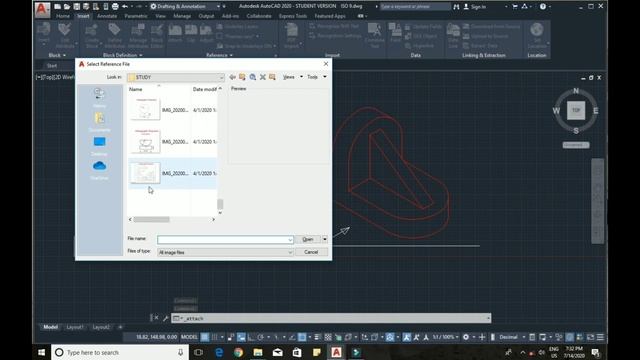
Task: Go up one folder level in dialog
Action: tap(242, 77)
